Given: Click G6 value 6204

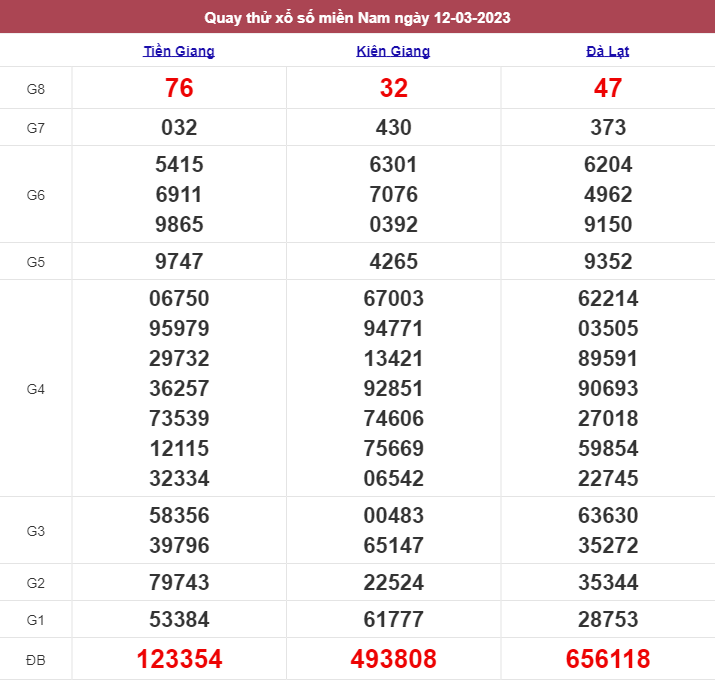Looking at the screenshot, I should [x=608, y=165].
